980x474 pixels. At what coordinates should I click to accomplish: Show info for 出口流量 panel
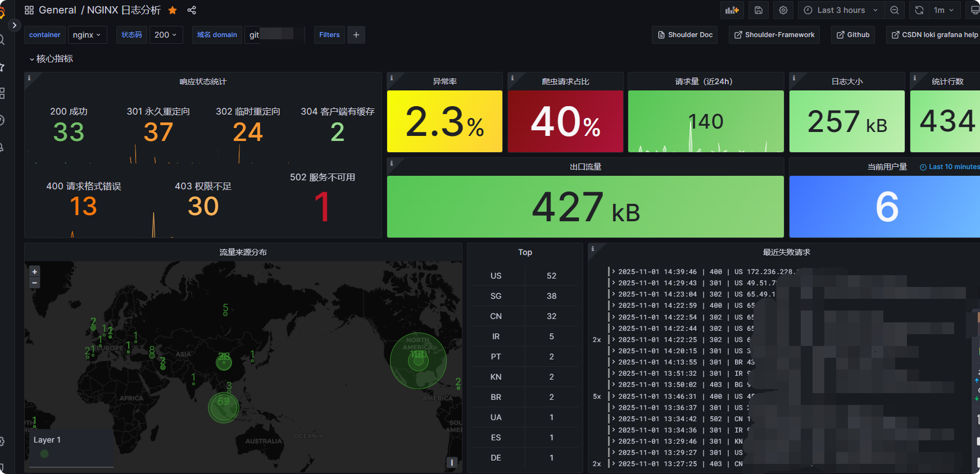392,163
